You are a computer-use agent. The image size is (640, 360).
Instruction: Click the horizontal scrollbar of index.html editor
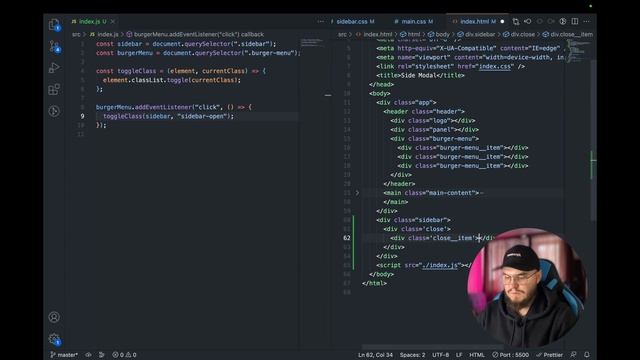click(x=433, y=347)
